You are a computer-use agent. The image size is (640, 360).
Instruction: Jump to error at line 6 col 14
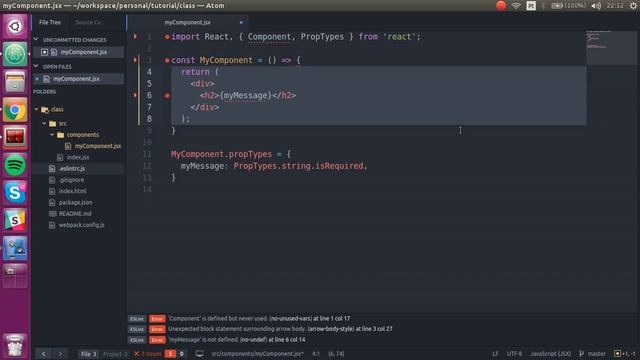pos(287,340)
